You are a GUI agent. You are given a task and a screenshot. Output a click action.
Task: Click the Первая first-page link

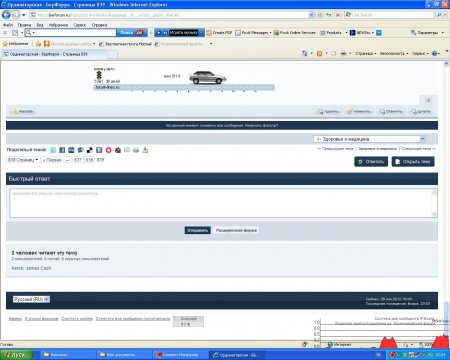pos(52,160)
